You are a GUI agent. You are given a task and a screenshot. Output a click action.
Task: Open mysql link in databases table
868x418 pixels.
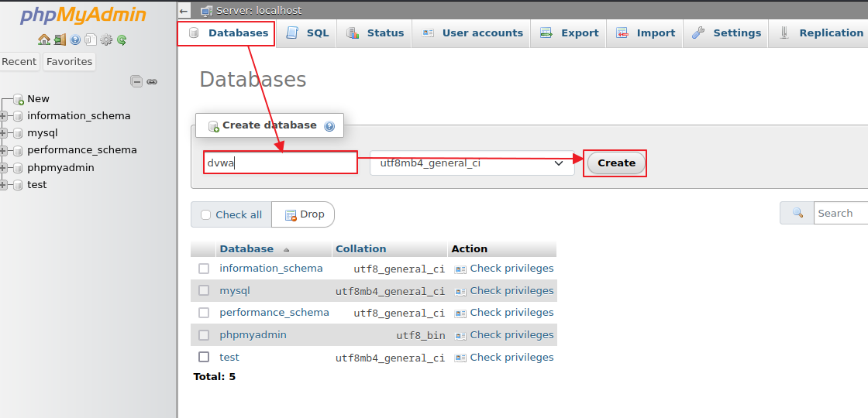click(x=235, y=290)
